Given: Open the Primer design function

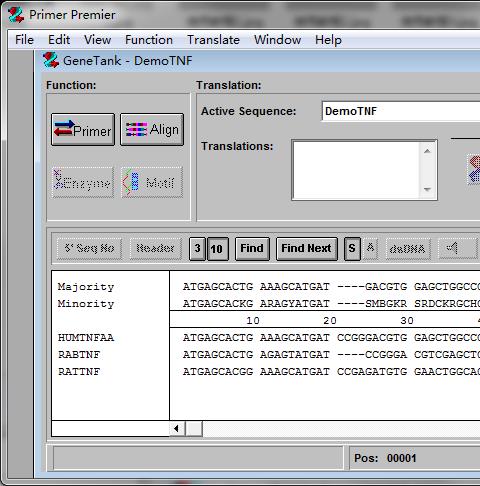Looking at the screenshot, I should [x=83, y=130].
